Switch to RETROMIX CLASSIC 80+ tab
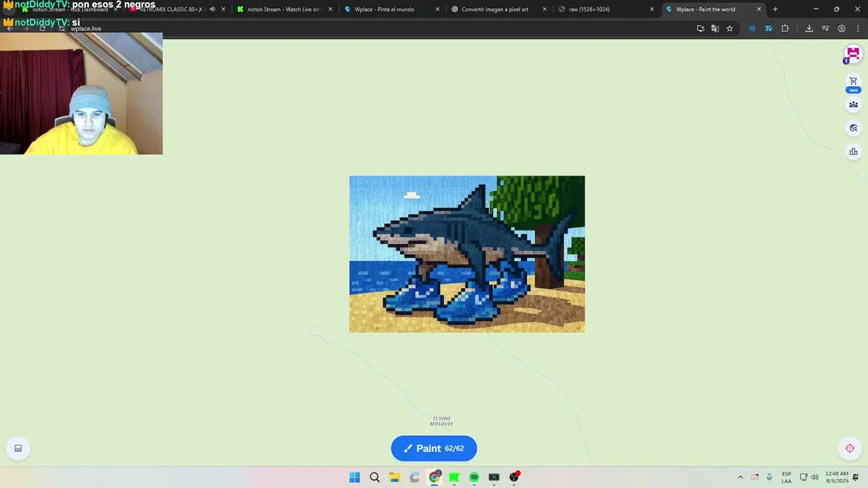 [x=170, y=9]
